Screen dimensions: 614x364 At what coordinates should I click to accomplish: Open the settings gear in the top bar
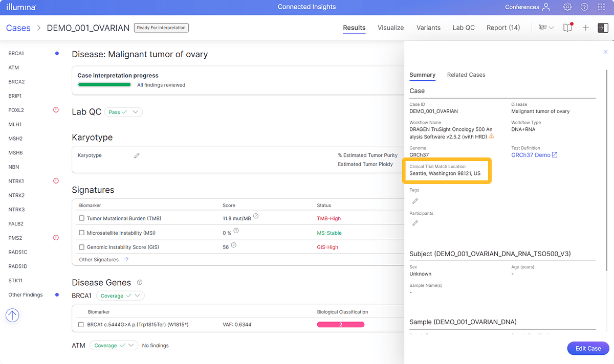point(567,7)
